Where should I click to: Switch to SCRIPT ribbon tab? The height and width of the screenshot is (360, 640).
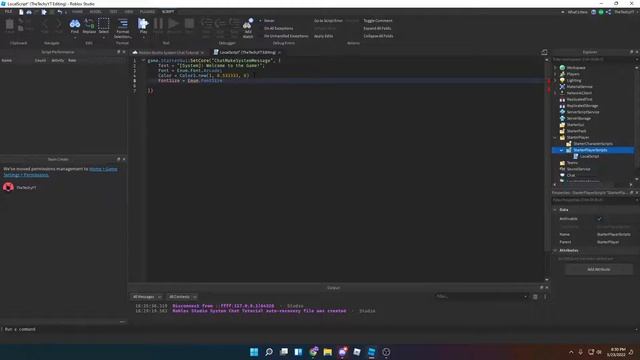[x=168, y=12]
